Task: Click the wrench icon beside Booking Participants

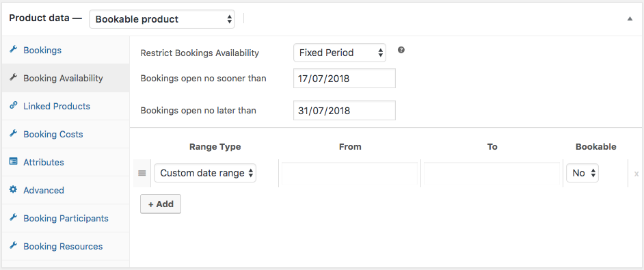Action: click(x=13, y=218)
